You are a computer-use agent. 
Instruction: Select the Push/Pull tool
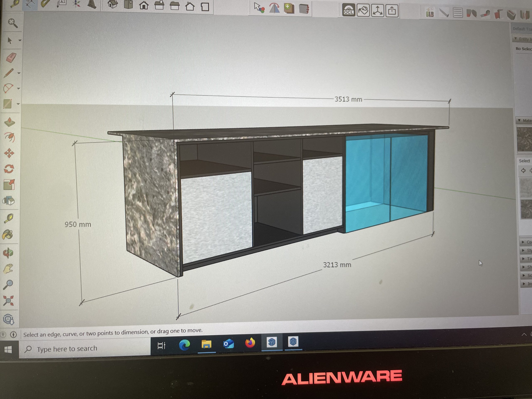click(10, 122)
